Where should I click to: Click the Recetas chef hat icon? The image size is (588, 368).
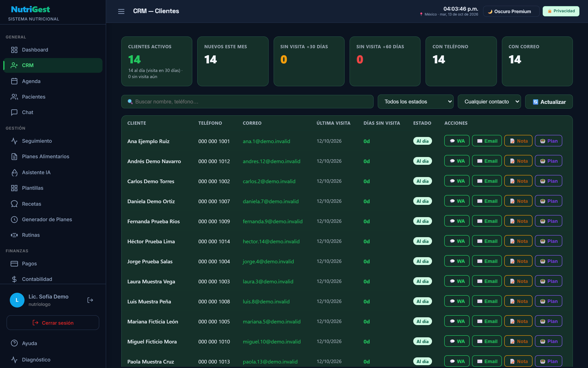point(14,204)
